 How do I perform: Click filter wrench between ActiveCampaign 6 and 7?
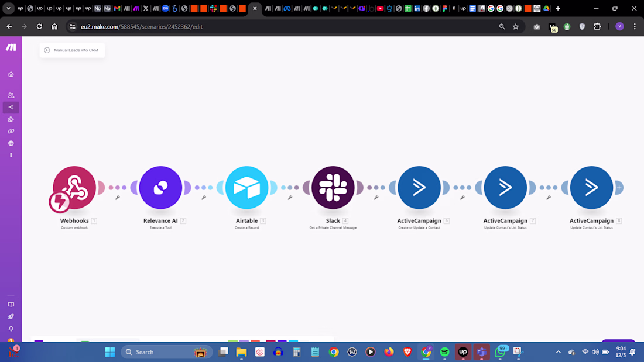point(463,198)
